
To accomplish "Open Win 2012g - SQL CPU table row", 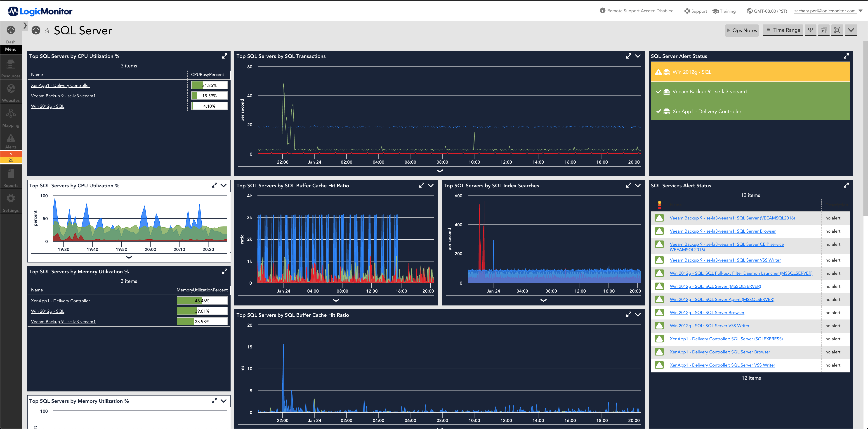I will [47, 106].
